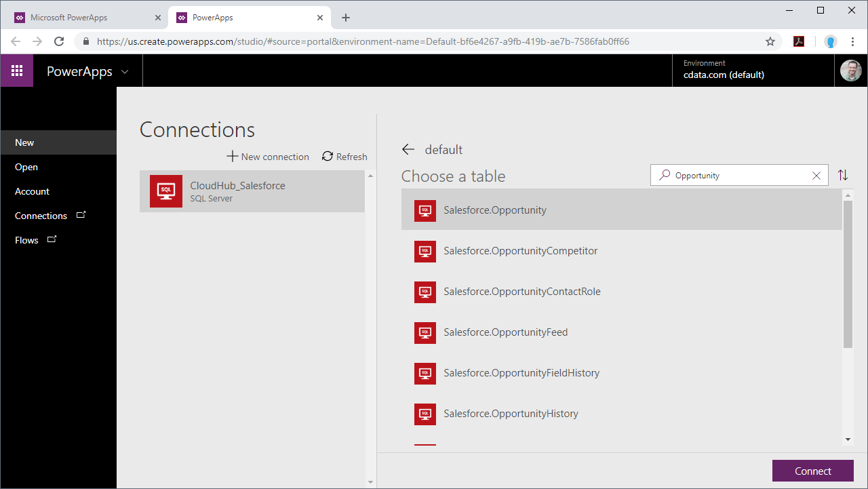The width and height of the screenshot is (868, 489).
Task: Select Open in the left menu
Action: pos(58,167)
